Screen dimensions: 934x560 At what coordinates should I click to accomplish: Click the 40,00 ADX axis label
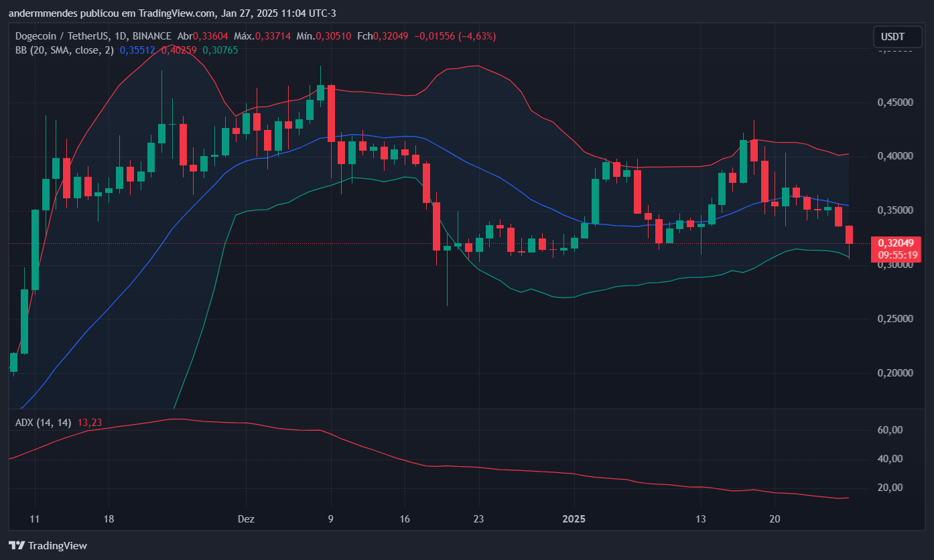tap(890, 459)
